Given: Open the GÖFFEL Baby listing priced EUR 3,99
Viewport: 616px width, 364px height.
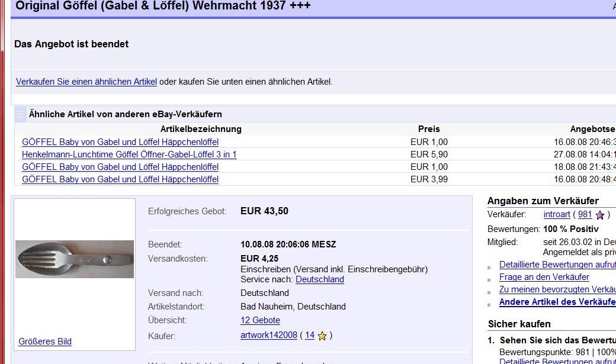Looking at the screenshot, I should pyautogui.click(x=120, y=179).
